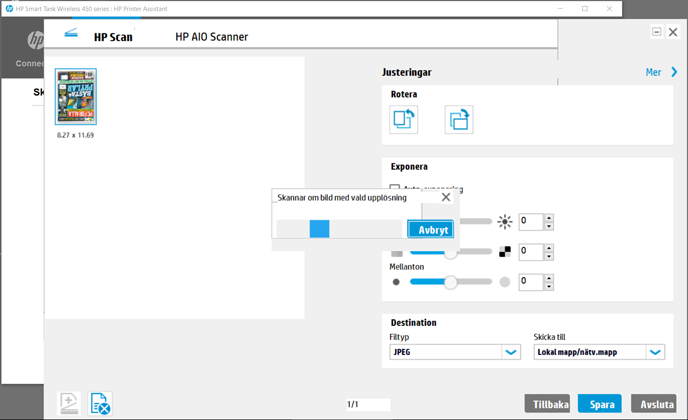Click the contrast slider handle
The height and width of the screenshot is (420, 688).
coord(451,253)
